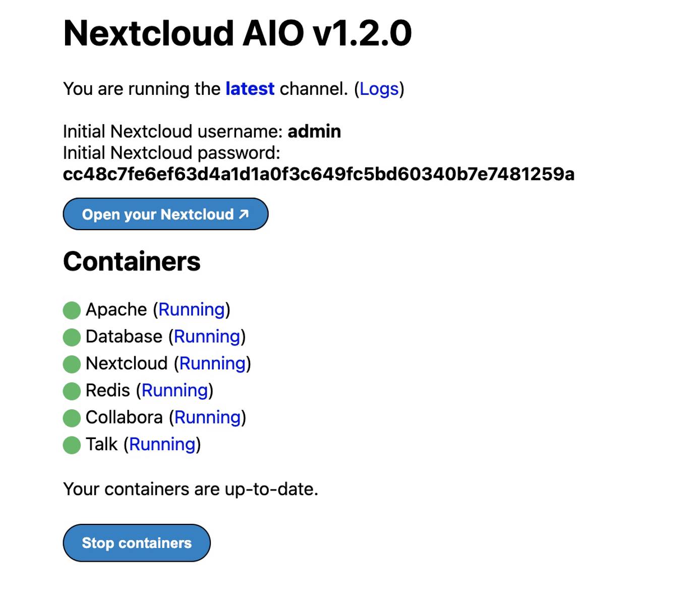This screenshot has height=594, width=700.
Task: Click the green status indicator beside Nextcloud
Action: tap(71, 364)
